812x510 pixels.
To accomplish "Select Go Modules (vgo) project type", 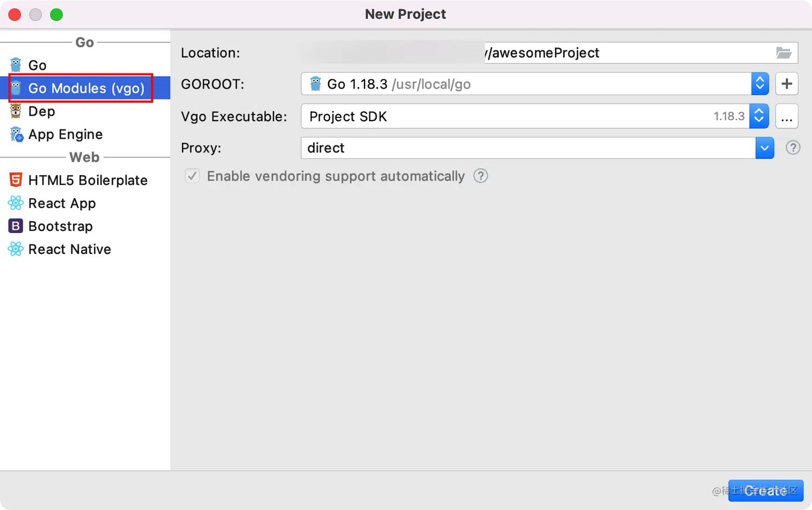I will click(x=86, y=88).
